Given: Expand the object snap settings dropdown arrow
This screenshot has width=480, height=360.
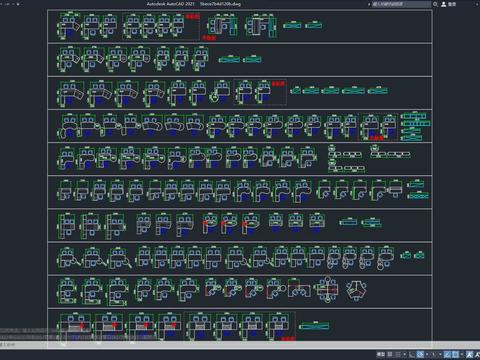Looking at the screenshot, I should point(462,354).
